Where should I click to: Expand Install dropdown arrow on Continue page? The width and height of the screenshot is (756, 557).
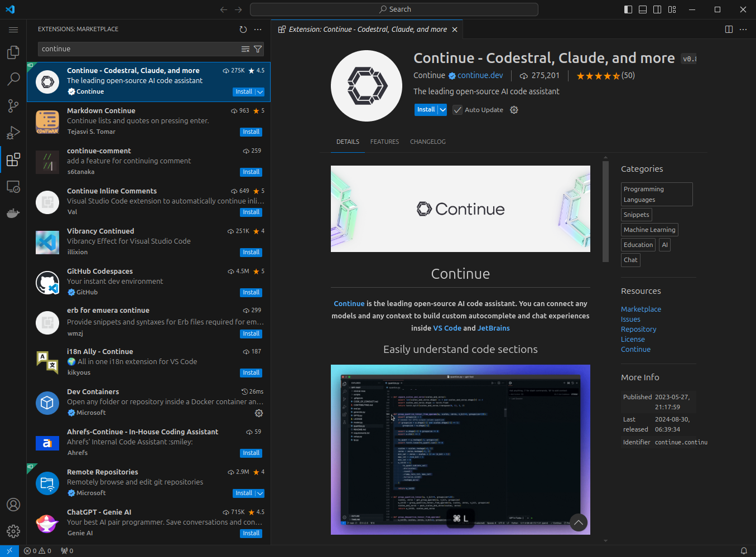click(442, 110)
